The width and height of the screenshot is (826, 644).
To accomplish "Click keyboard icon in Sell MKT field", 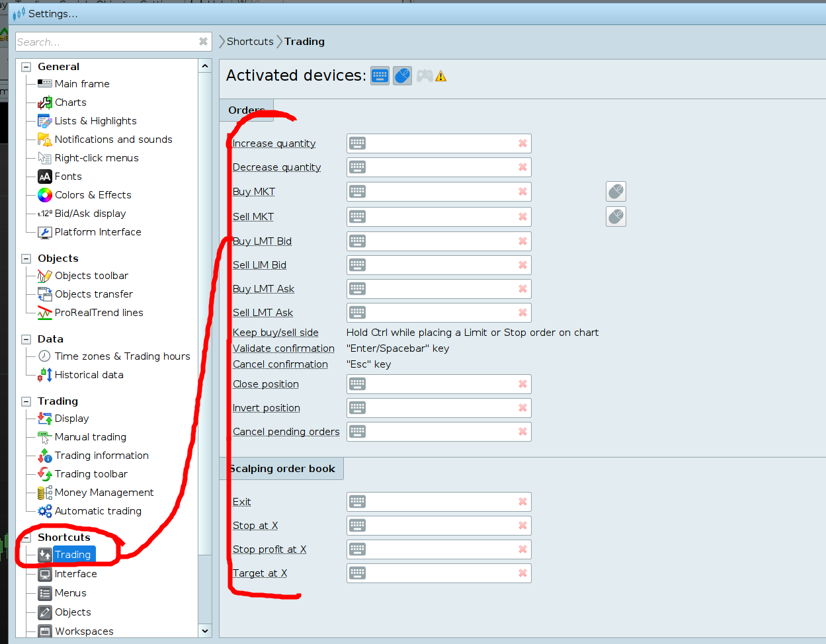I will pyautogui.click(x=357, y=216).
